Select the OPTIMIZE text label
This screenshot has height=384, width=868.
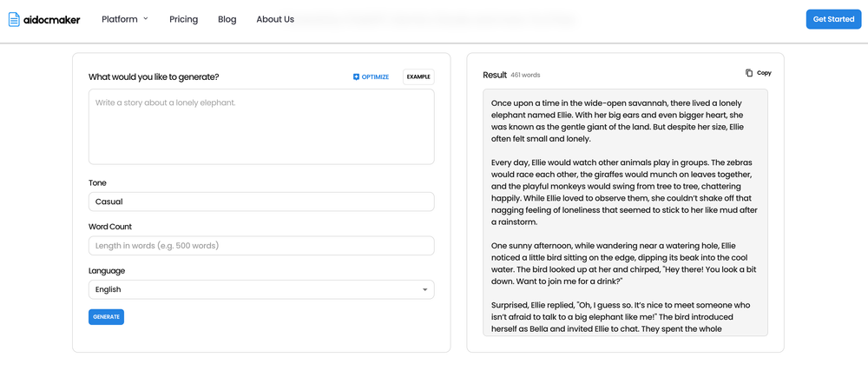coord(375,77)
